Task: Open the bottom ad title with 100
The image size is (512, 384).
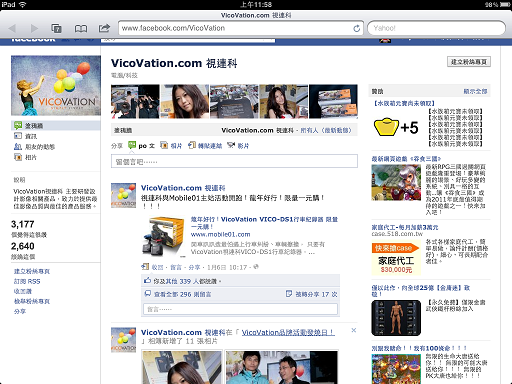Action: point(419,348)
